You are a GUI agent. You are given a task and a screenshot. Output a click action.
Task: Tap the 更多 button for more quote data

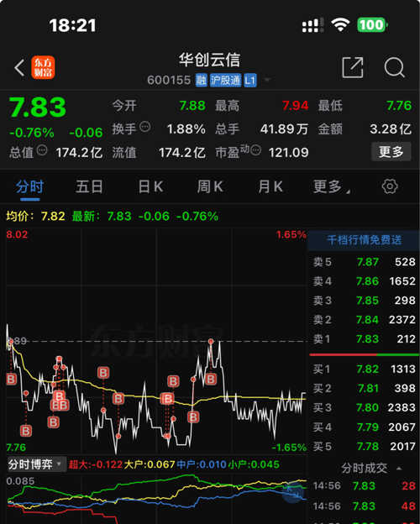click(391, 152)
